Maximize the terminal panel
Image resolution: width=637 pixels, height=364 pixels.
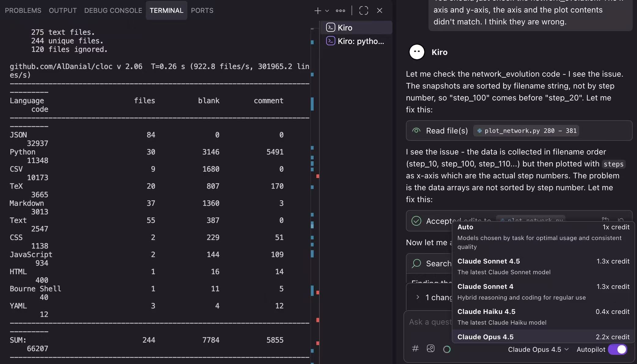tap(363, 10)
